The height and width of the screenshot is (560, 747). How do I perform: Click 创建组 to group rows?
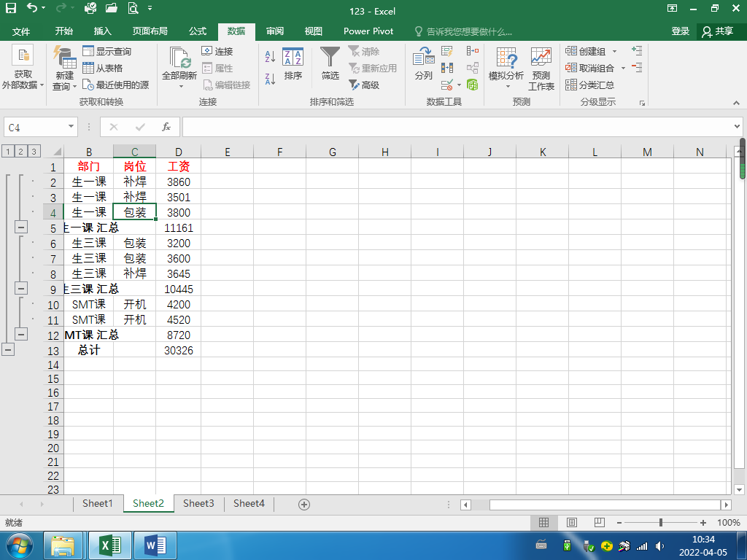coord(585,51)
